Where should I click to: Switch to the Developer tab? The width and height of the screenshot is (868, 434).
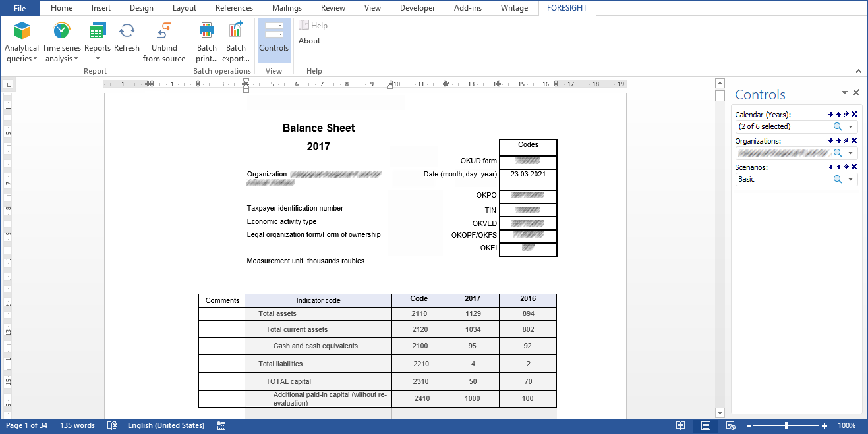(417, 8)
